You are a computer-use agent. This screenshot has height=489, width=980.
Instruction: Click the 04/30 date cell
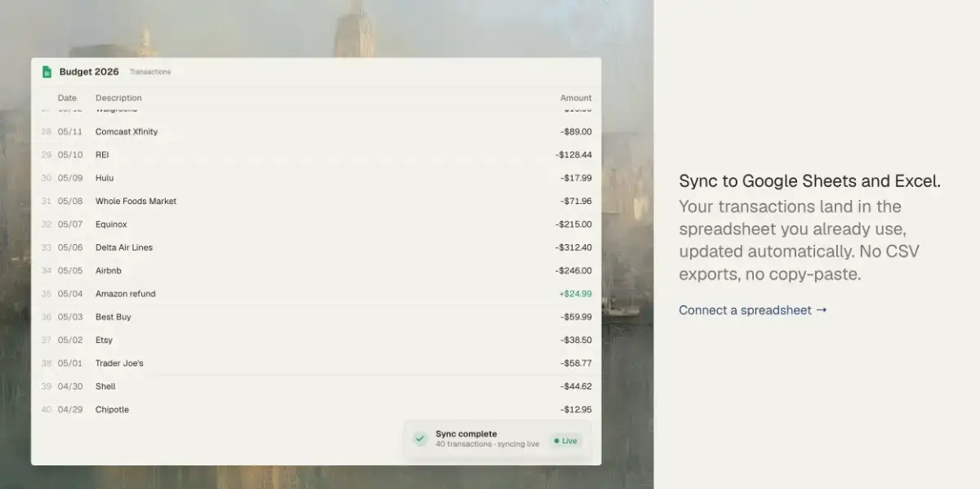(70, 387)
